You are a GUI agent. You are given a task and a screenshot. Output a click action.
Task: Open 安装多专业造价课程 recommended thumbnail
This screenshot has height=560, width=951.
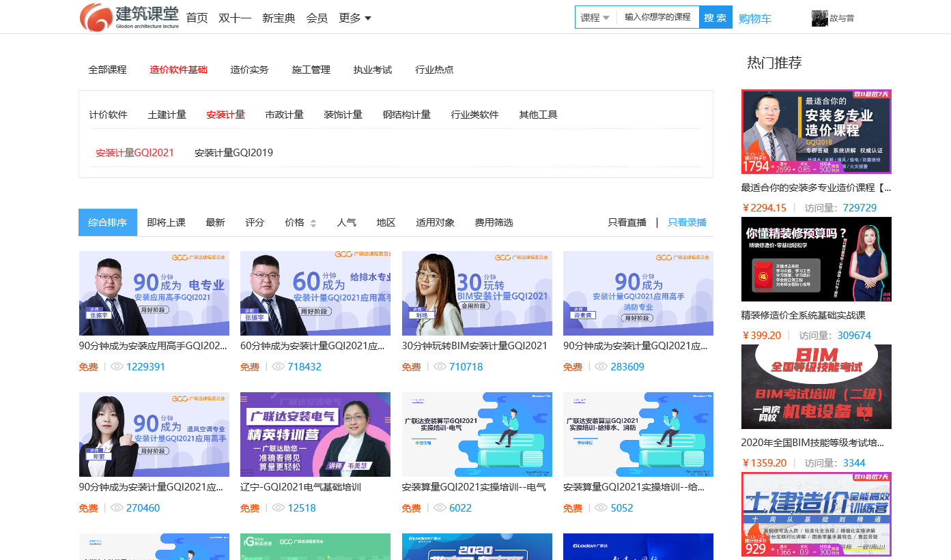817,132
